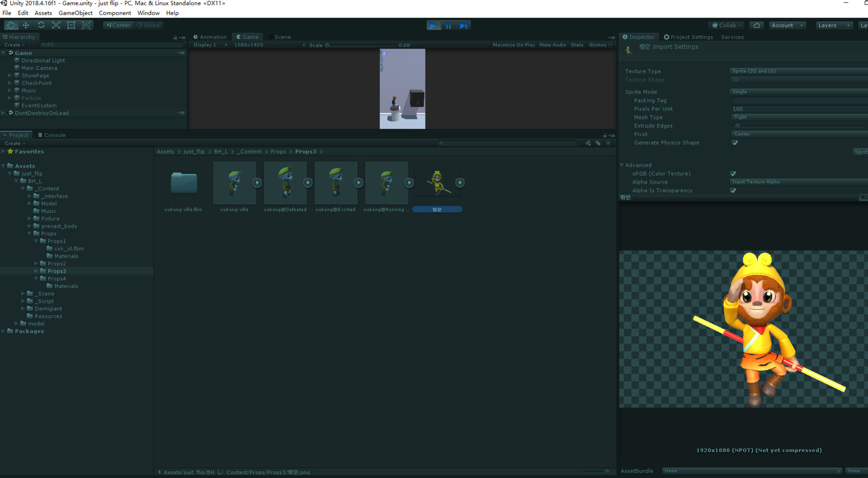This screenshot has width=868, height=478.
Task: Toggle the Generate Physics Shape checkbox
Action: pos(735,143)
